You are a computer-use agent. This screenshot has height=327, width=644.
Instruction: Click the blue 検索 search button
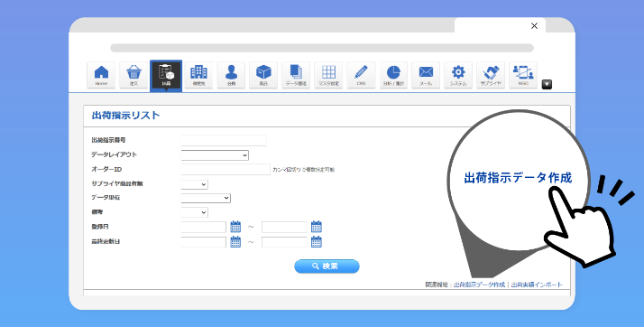(327, 266)
